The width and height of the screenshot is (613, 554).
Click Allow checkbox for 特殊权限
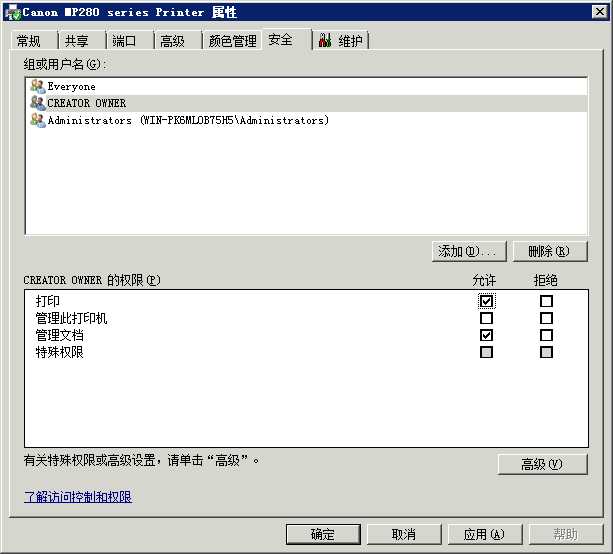coord(486,352)
